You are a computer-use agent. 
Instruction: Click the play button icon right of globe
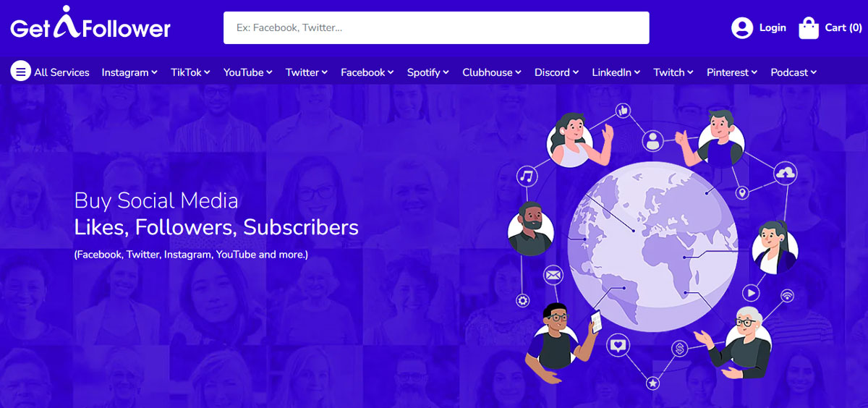point(752,293)
